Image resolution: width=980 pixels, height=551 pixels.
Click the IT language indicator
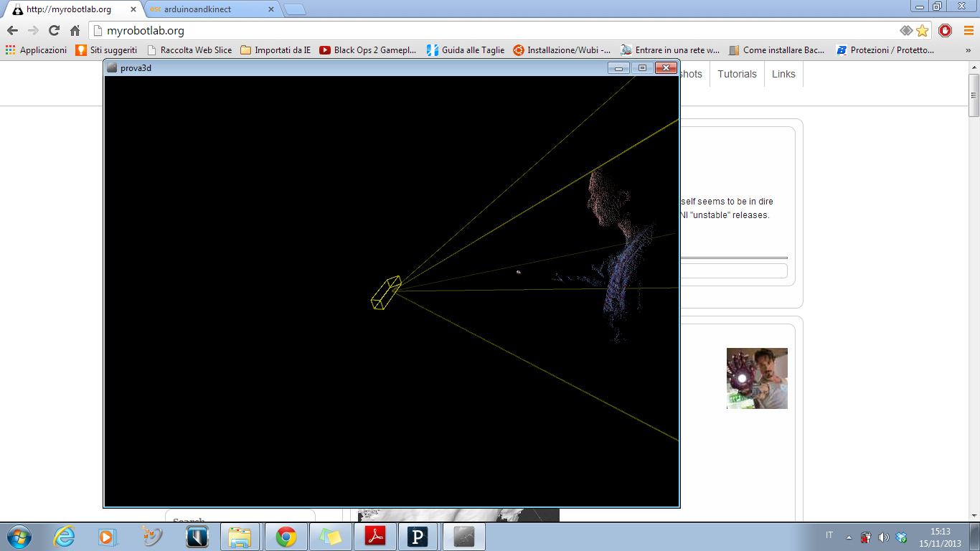click(x=829, y=535)
